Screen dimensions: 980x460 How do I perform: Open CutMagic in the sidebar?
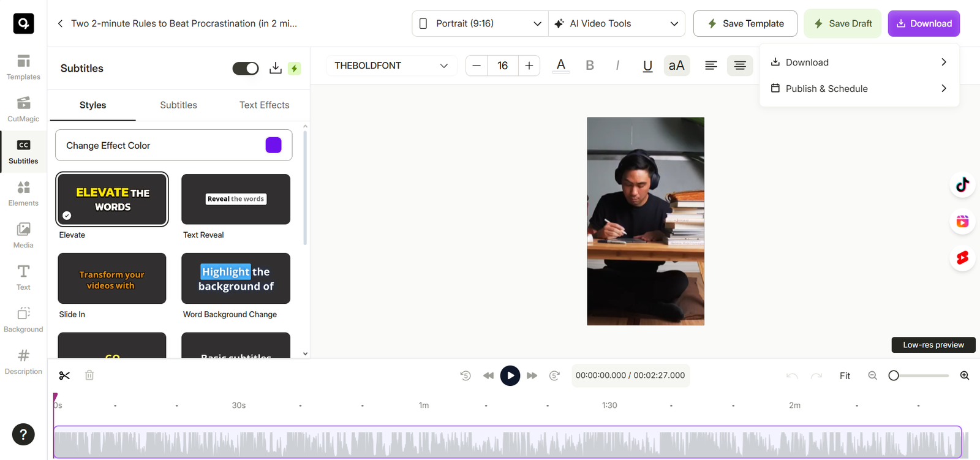point(23,109)
